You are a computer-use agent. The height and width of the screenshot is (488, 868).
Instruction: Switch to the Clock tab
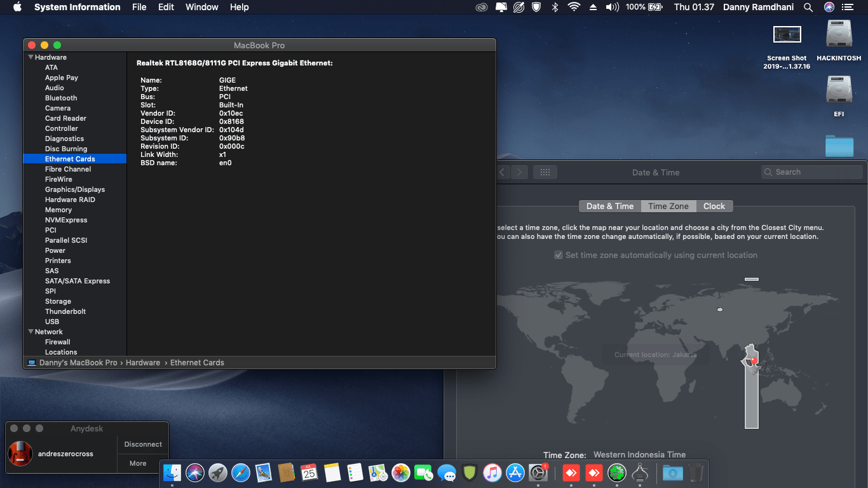click(714, 206)
